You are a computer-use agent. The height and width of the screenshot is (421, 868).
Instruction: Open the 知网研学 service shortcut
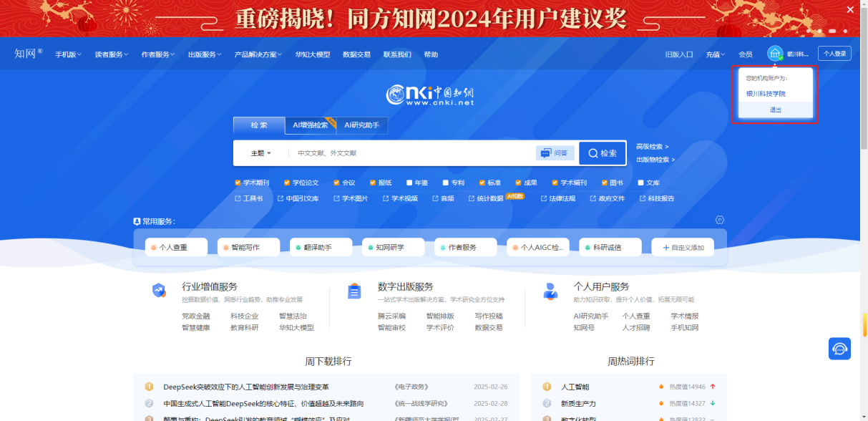pyautogui.click(x=393, y=247)
